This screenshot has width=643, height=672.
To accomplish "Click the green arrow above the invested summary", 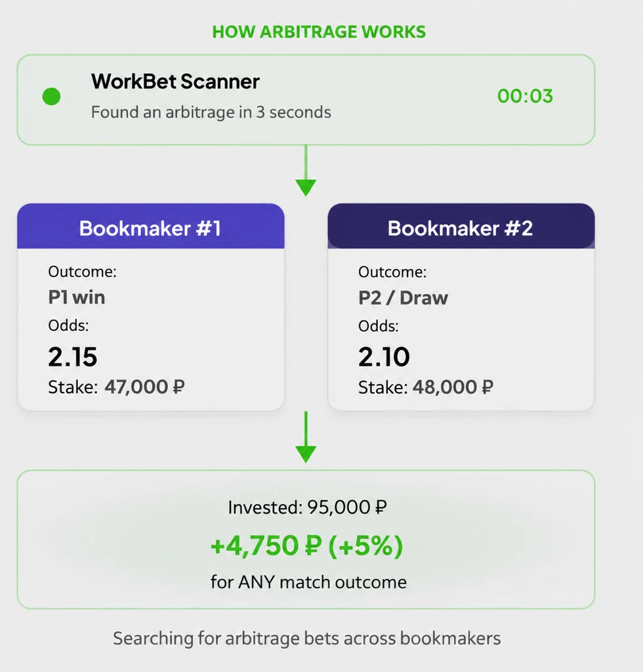I will coord(306,437).
